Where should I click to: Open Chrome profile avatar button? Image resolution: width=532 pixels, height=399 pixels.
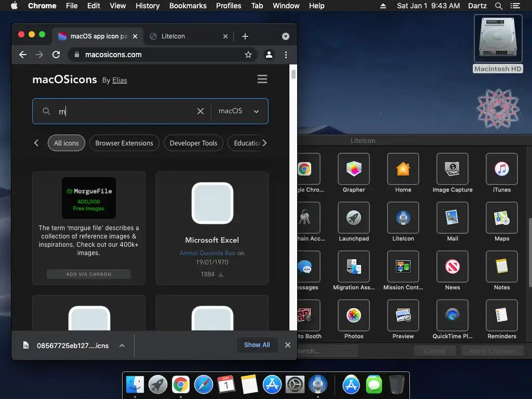click(269, 55)
